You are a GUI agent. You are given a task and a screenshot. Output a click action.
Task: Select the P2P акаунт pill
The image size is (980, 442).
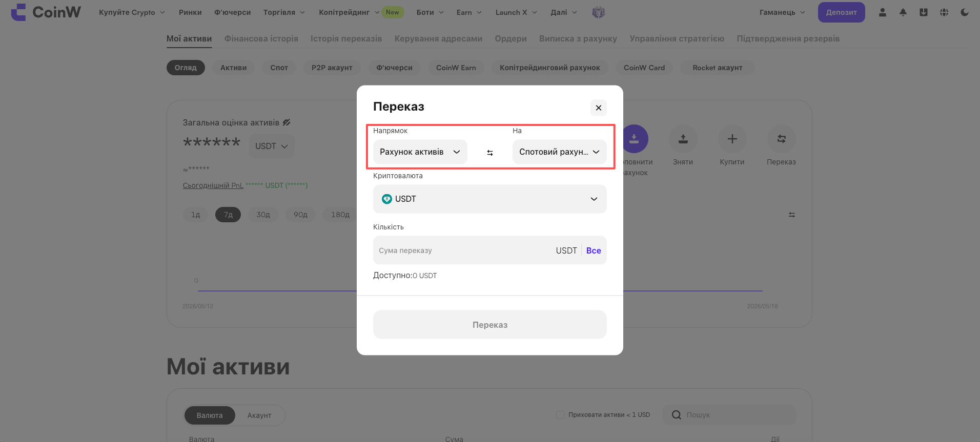tap(332, 68)
